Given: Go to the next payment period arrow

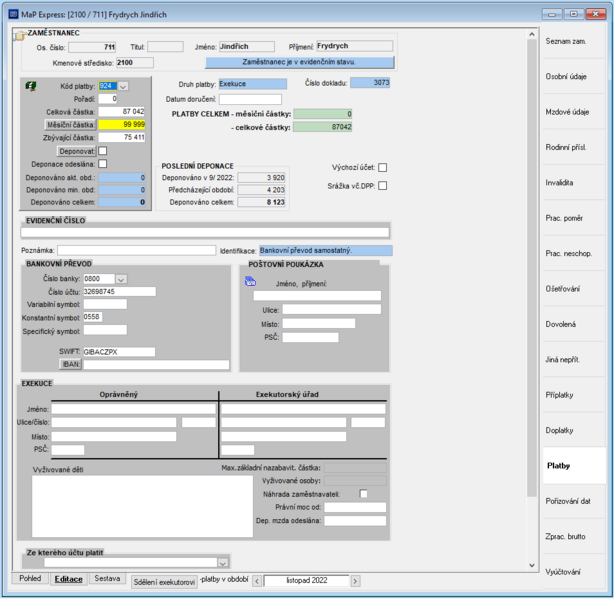Looking at the screenshot, I should coord(355,581).
